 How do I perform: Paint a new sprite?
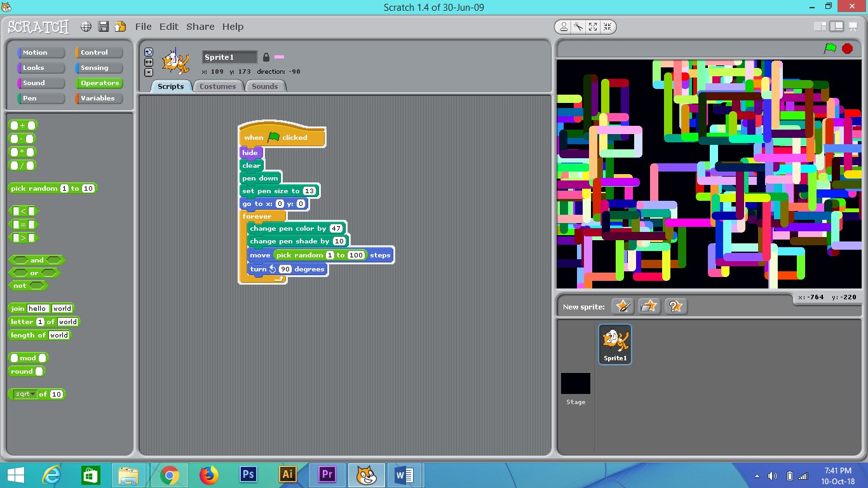623,306
